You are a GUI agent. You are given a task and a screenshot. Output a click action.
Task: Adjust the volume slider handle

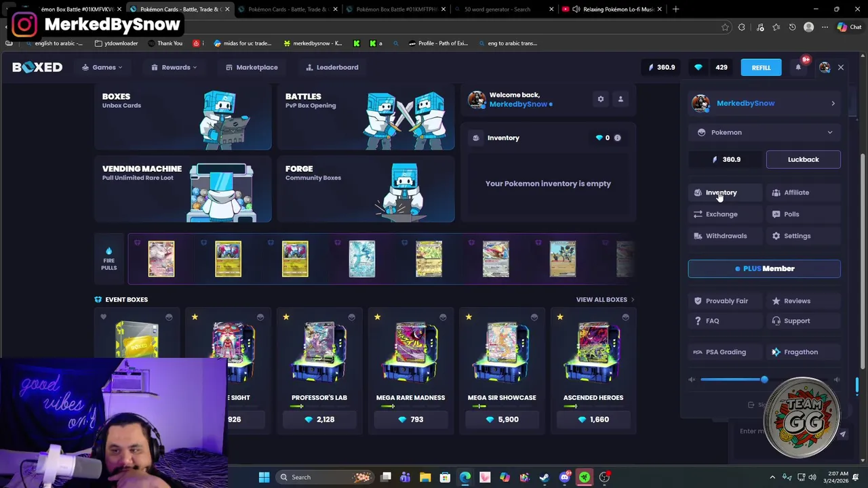pyautogui.click(x=764, y=380)
